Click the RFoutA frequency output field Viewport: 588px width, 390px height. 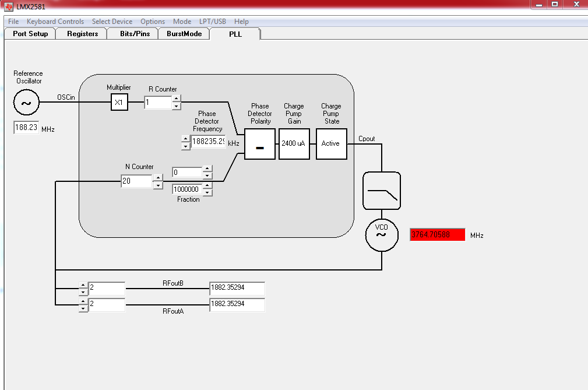tap(237, 305)
